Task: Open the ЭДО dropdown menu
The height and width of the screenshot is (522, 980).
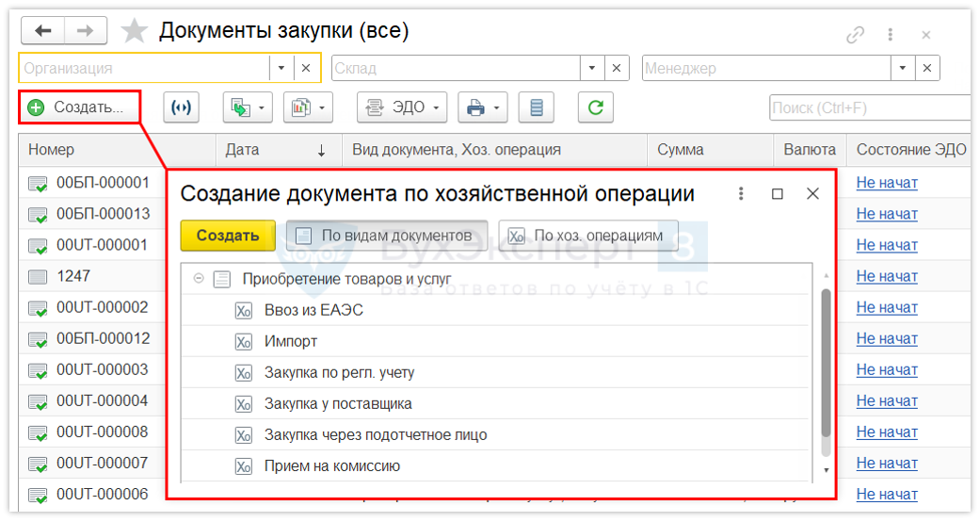Action: click(400, 107)
